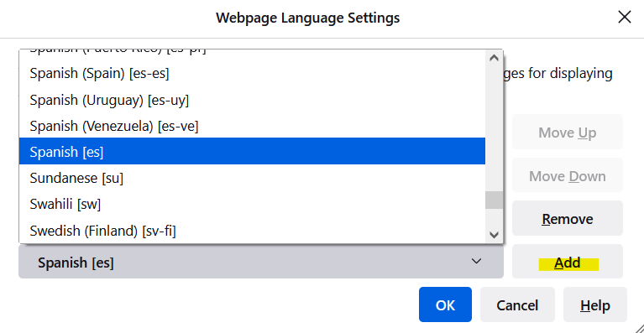Click the Move Down button
644x333 pixels.
[x=568, y=175]
